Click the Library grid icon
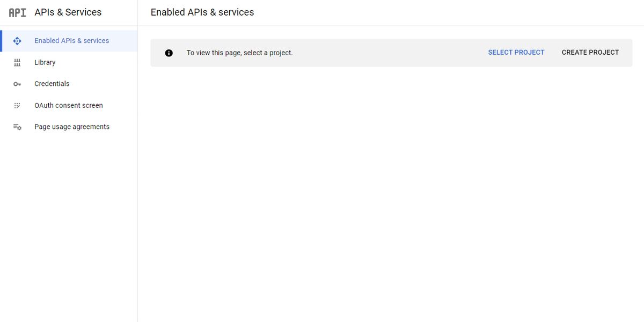This screenshot has width=644, height=322. 17,62
